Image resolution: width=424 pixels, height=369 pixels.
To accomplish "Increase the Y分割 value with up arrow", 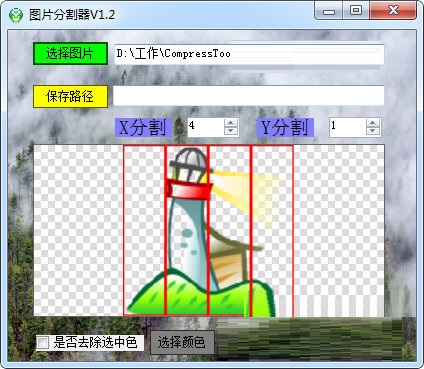I will click(373, 123).
